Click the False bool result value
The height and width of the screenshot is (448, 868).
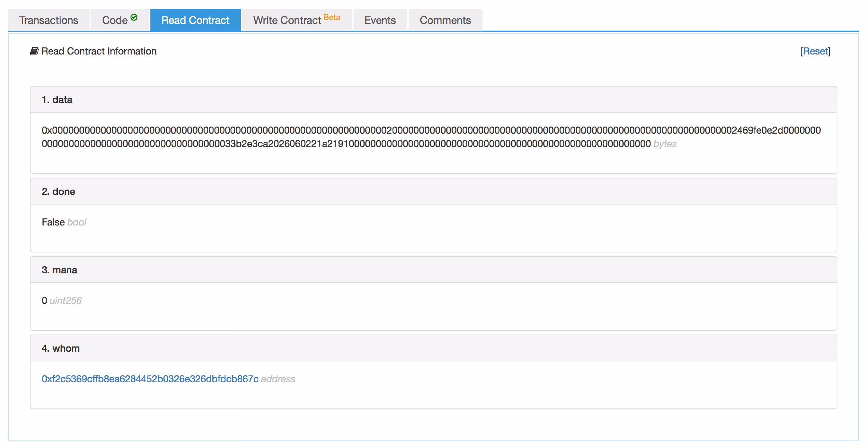point(53,222)
